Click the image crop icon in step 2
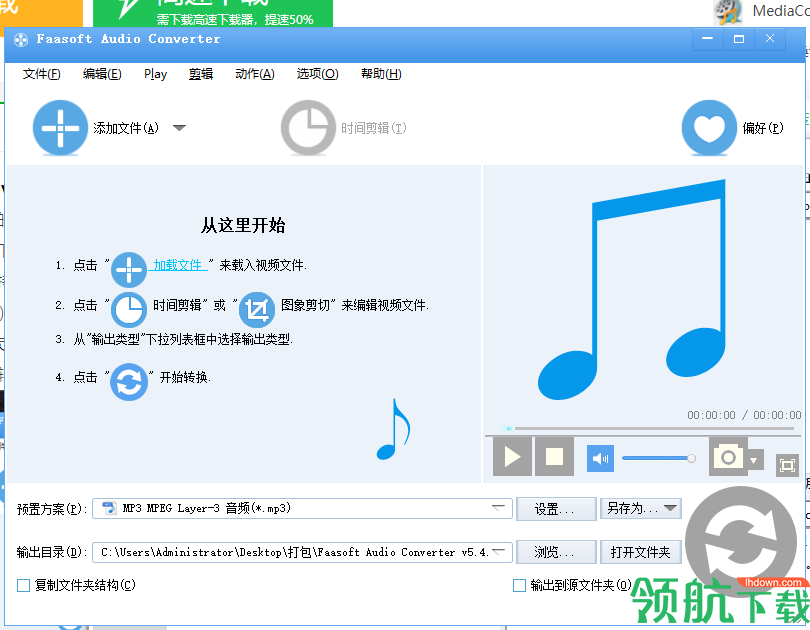Screen dimensions: 810x630 click(257, 310)
